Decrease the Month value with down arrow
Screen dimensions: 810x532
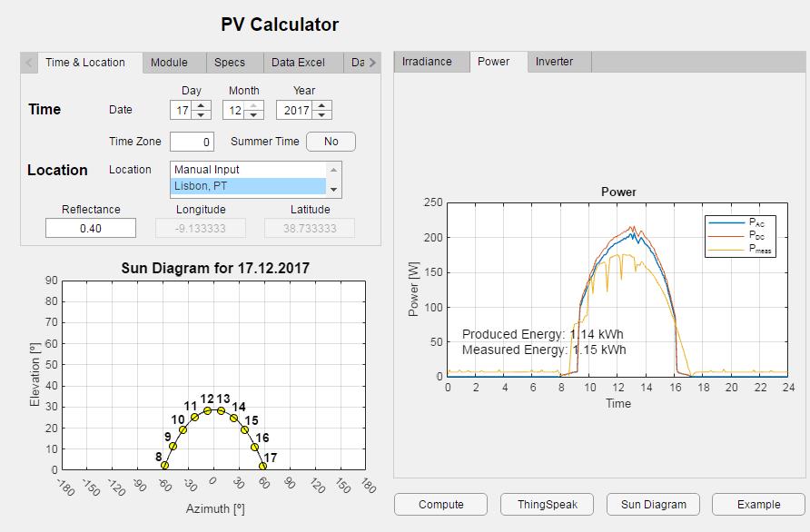coord(254,115)
